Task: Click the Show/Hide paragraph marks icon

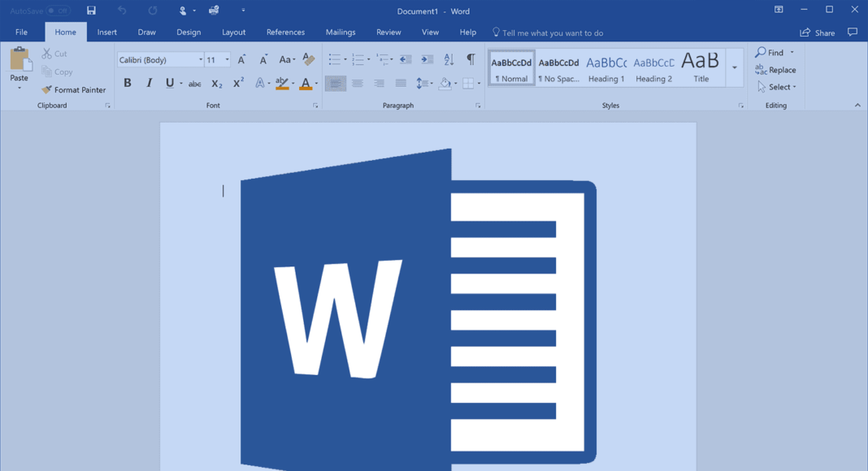Action: [471, 59]
